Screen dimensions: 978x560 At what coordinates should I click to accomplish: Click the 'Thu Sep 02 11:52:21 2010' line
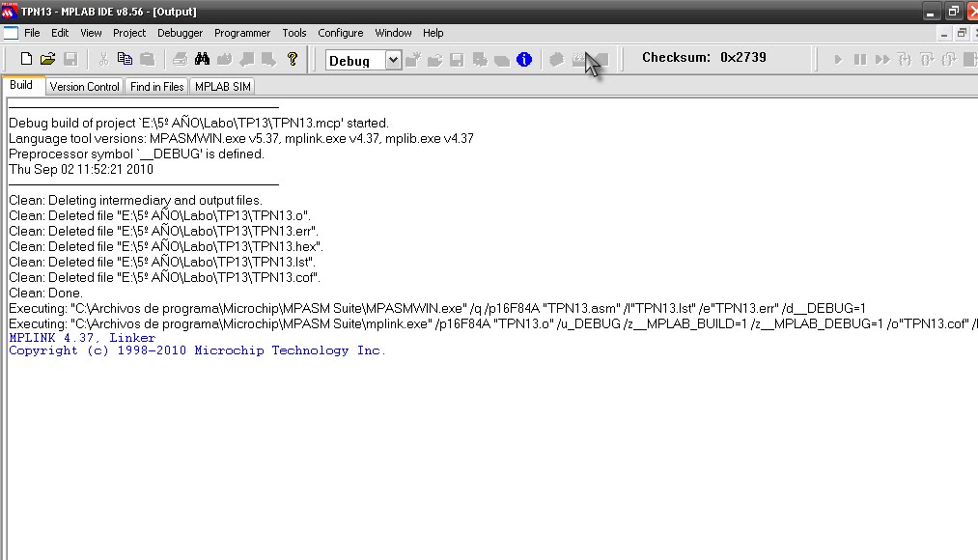81,170
